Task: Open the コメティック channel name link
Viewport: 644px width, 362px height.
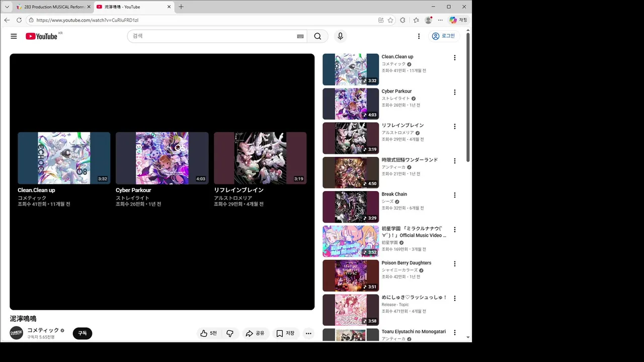Action: pyautogui.click(x=43, y=330)
